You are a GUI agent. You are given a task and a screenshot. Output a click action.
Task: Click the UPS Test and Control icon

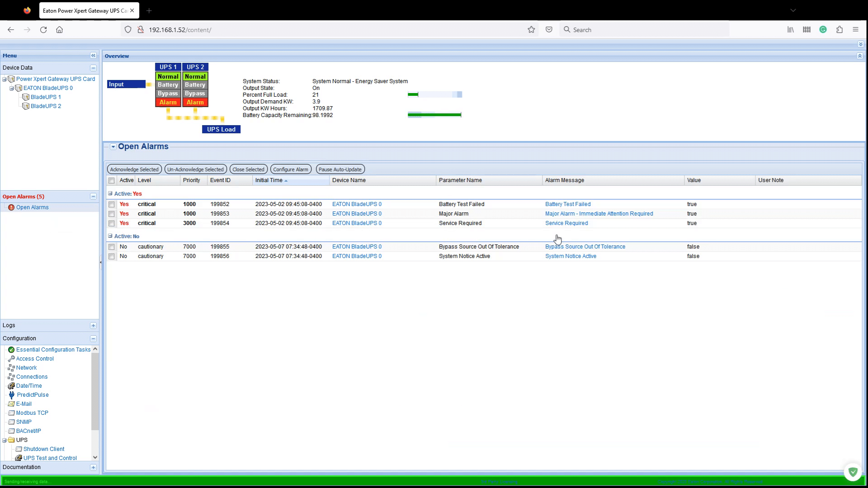[19, 458]
